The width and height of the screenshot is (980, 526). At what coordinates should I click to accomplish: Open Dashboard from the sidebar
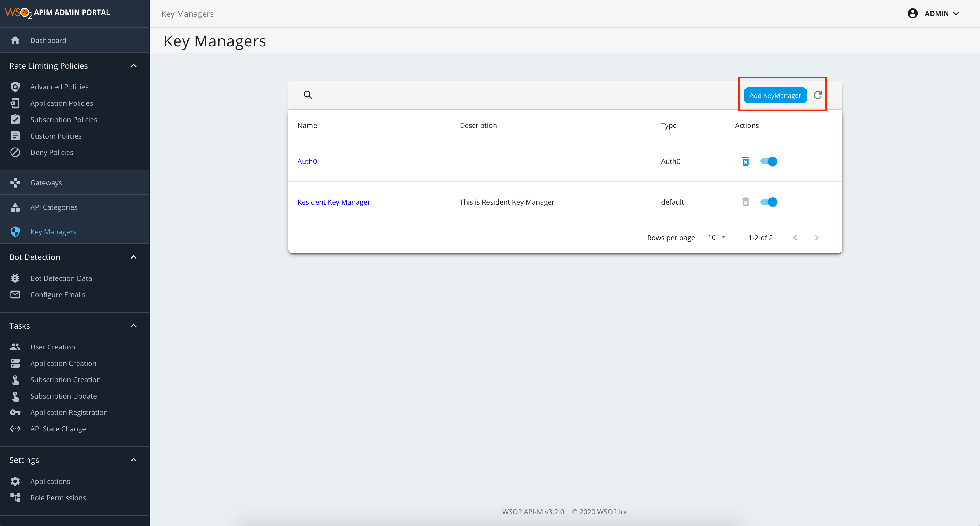coord(74,40)
